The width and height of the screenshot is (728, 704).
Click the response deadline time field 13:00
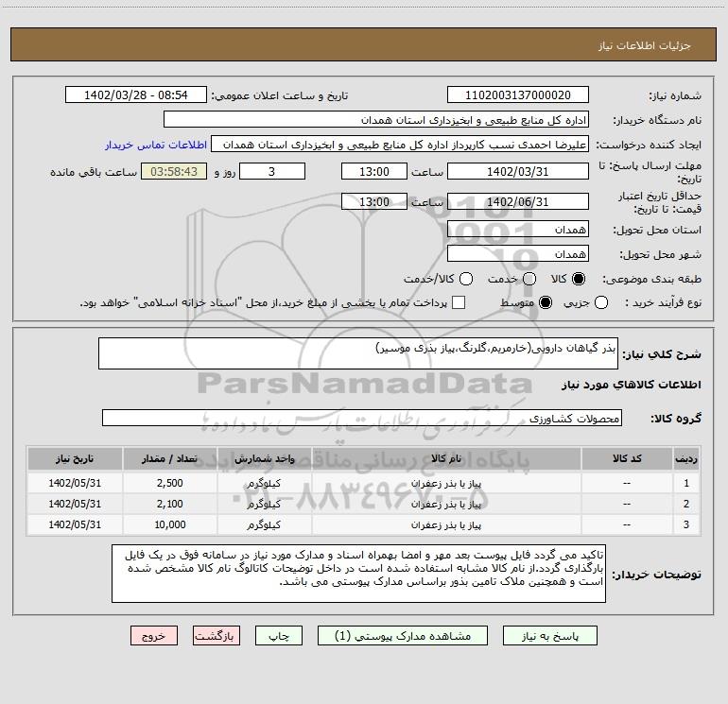click(374, 172)
